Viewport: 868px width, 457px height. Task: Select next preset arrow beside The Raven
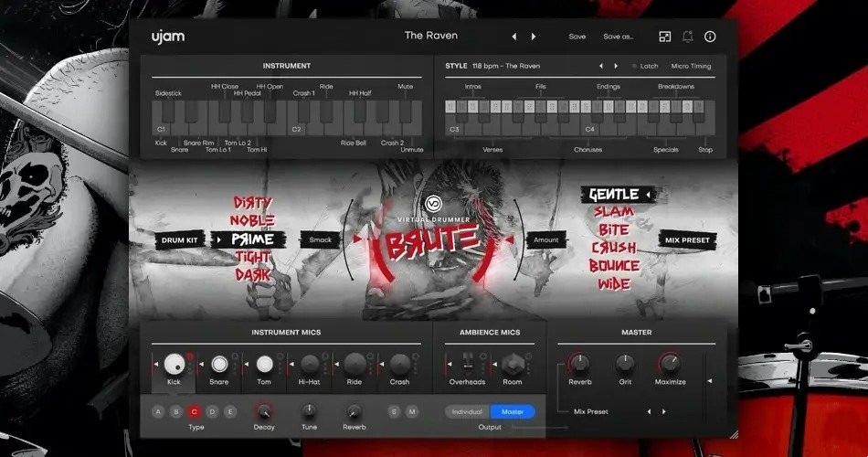[534, 37]
